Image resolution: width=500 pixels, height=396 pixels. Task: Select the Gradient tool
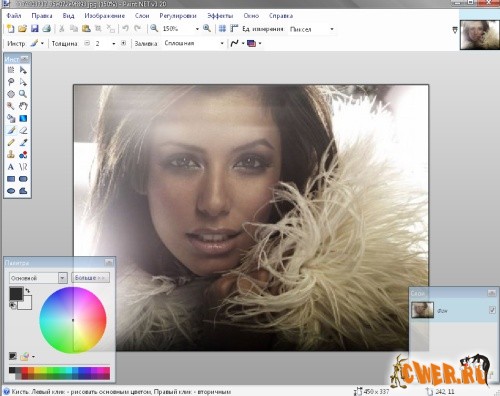tap(23, 118)
